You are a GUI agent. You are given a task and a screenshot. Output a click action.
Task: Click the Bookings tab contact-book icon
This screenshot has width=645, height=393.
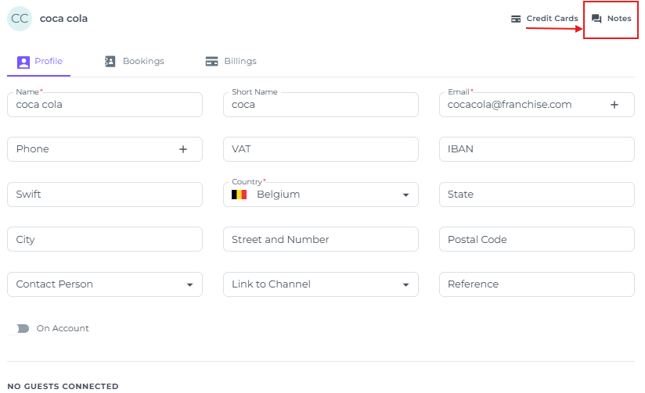coord(110,61)
